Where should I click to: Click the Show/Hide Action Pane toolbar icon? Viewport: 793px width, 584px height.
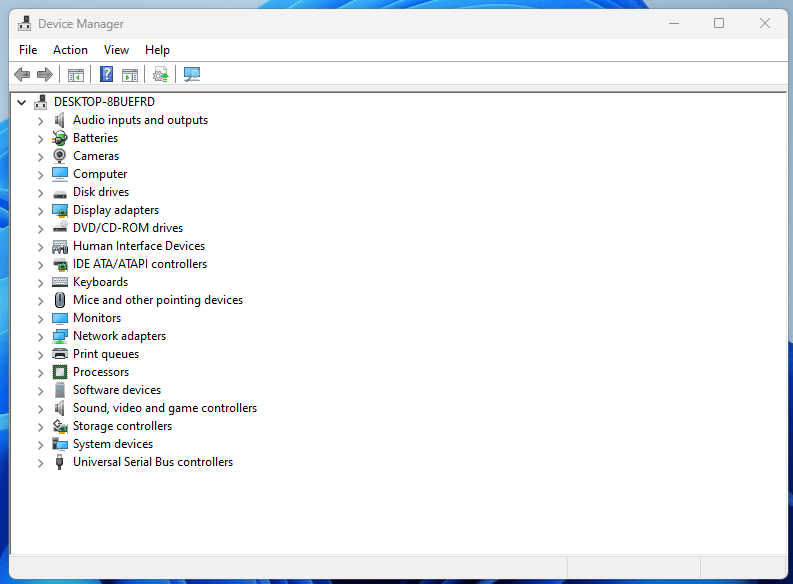pyautogui.click(x=130, y=74)
